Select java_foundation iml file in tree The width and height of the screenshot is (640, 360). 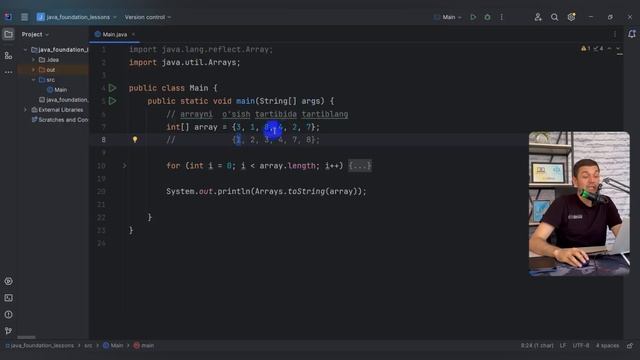pos(63,100)
